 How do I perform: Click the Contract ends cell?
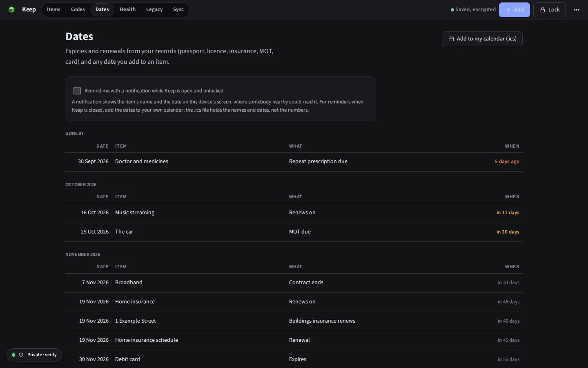306,283
